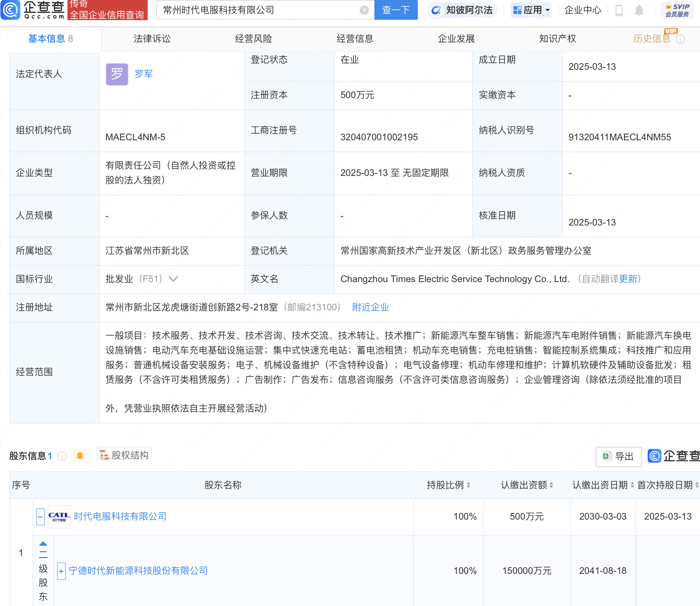Click the 2030-03-03 contribution date cell
The height and width of the screenshot is (606, 700).
click(603, 516)
